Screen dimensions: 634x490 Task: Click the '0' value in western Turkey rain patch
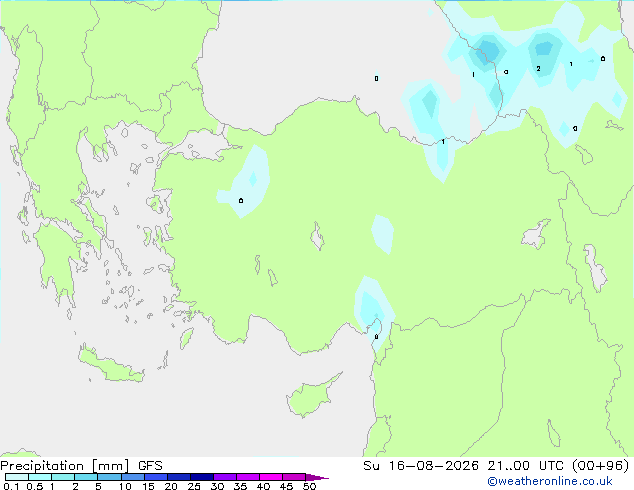pos(241,201)
